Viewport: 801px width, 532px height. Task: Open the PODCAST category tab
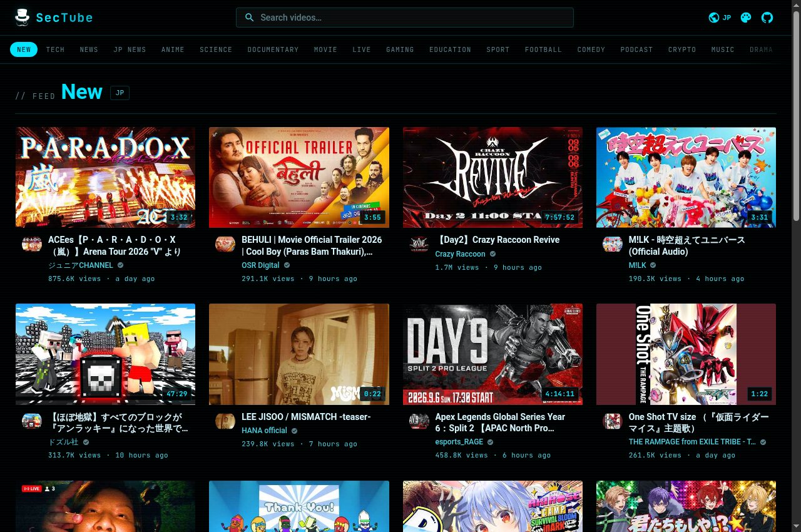[x=636, y=49]
